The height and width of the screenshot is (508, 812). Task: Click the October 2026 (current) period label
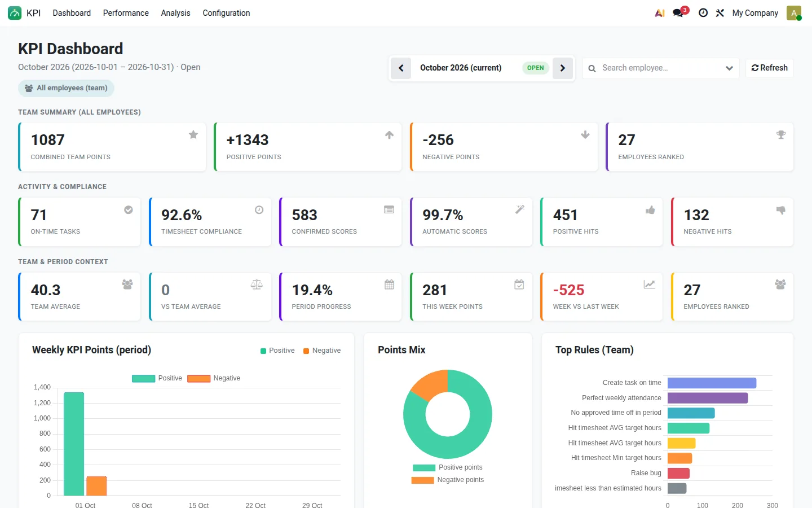point(461,68)
